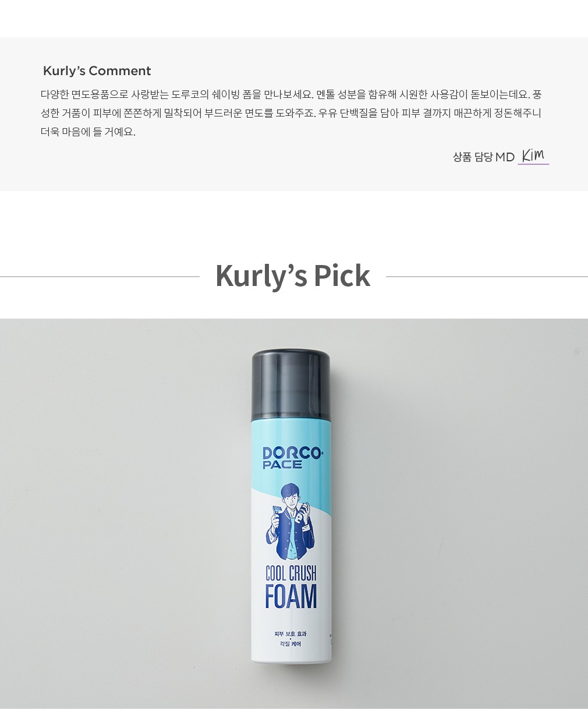Click the dark gray cap of the can
This screenshot has width=588, height=710.
pos(291,385)
